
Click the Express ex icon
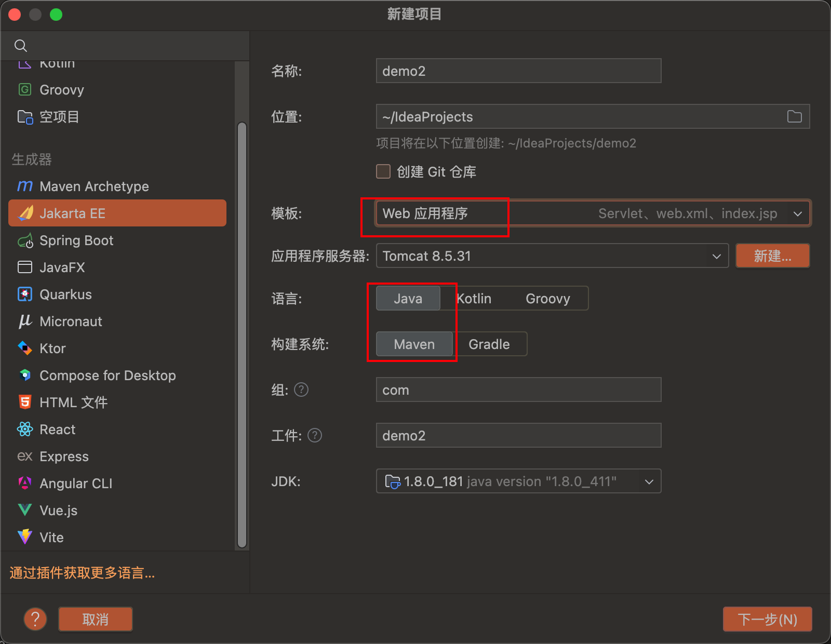pos(24,457)
